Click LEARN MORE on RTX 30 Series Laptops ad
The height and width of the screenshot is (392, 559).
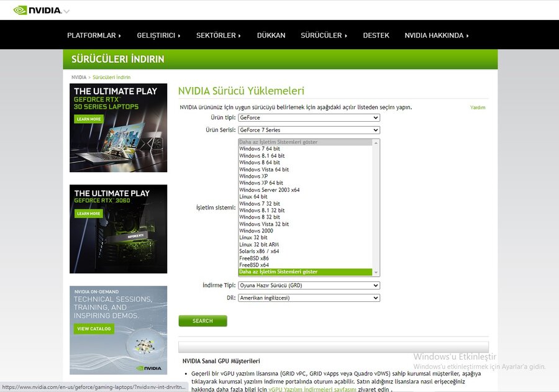pyautogui.click(x=89, y=119)
